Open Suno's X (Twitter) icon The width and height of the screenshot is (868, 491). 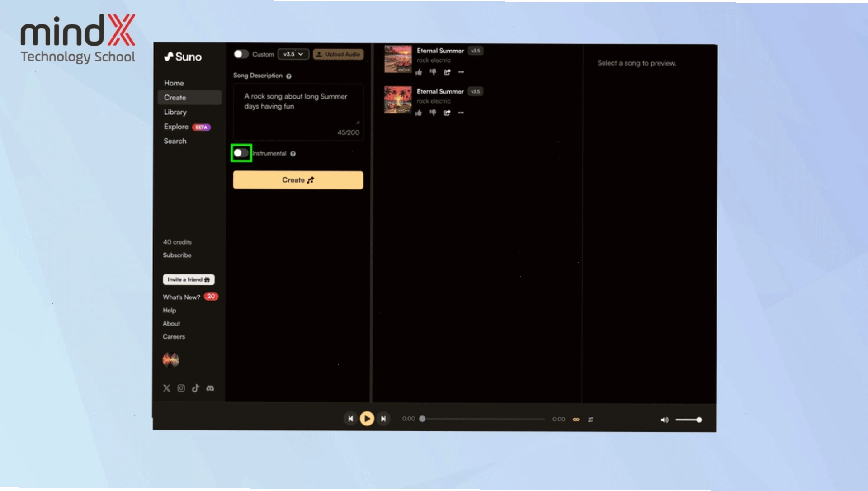tap(167, 388)
